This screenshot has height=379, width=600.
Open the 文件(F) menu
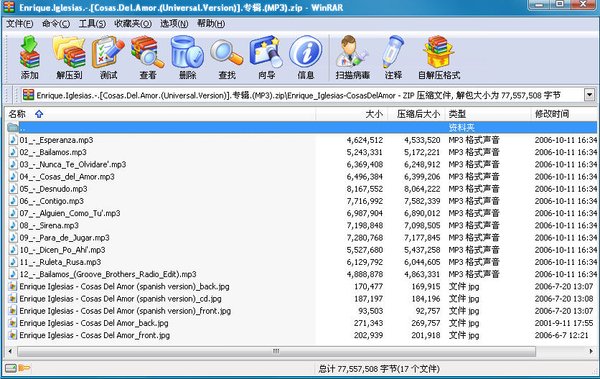pos(20,24)
